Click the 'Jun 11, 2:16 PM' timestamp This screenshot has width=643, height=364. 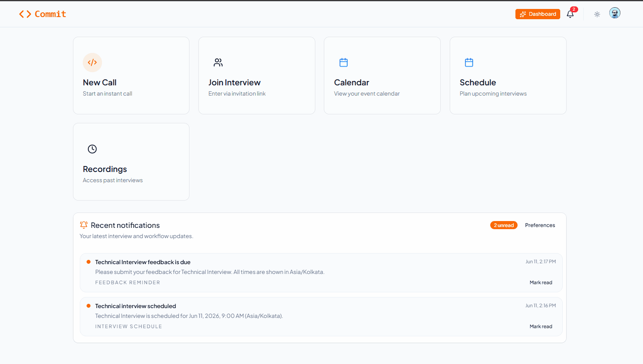point(541,306)
